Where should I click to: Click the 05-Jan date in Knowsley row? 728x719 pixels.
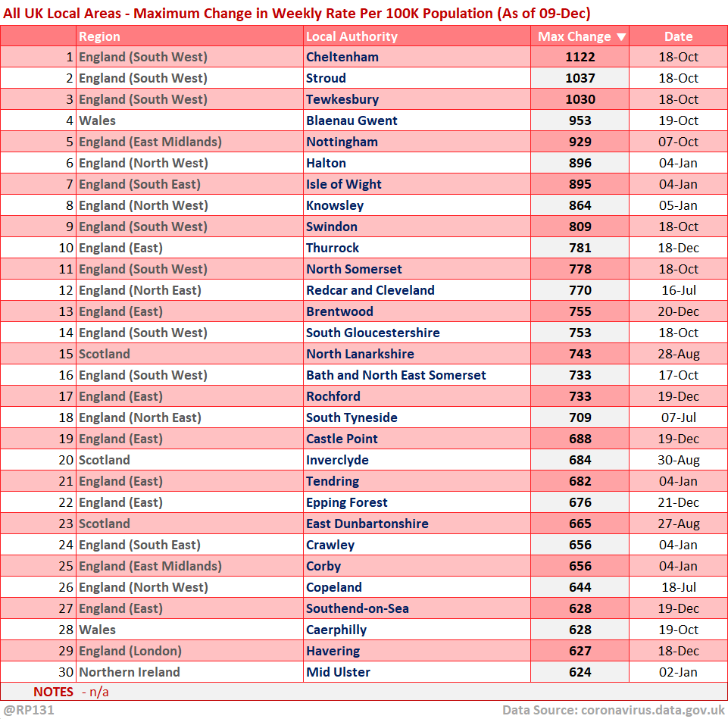click(x=678, y=205)
